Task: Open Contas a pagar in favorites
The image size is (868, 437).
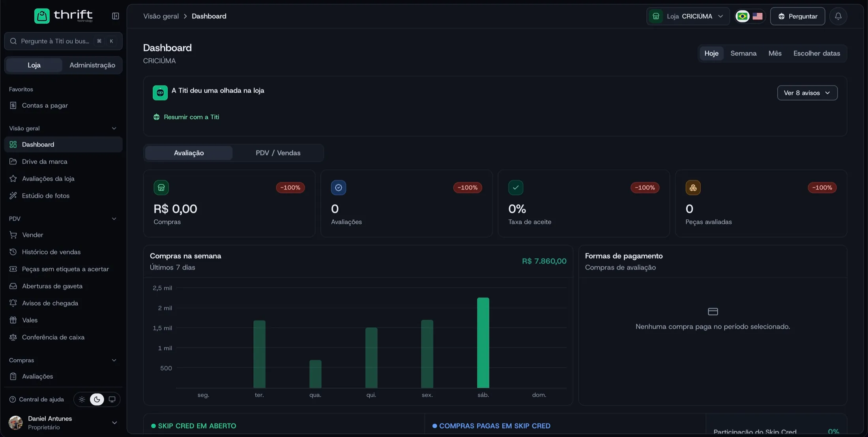Action: (x=63, y=105)
